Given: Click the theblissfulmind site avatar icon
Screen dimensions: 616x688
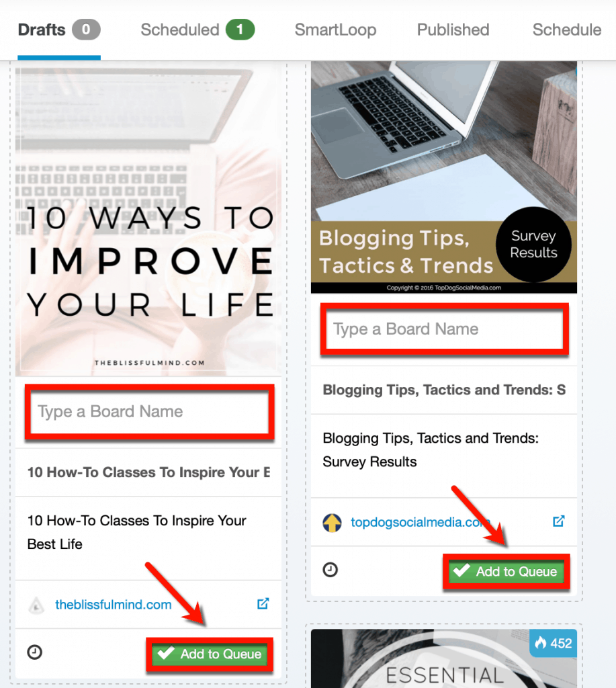Looking at the screenshot, I should (x=36, y=605).
